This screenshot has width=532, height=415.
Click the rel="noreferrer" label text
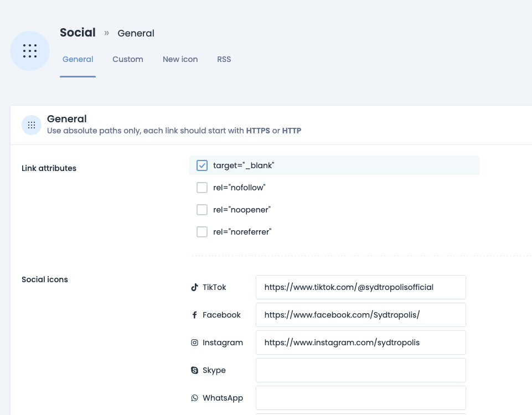[242, 232]
